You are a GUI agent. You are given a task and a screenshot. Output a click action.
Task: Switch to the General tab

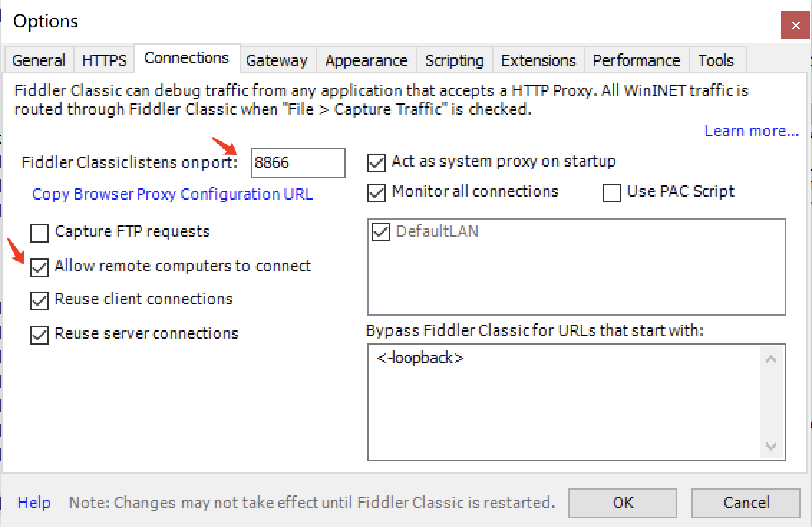point(39,60)
